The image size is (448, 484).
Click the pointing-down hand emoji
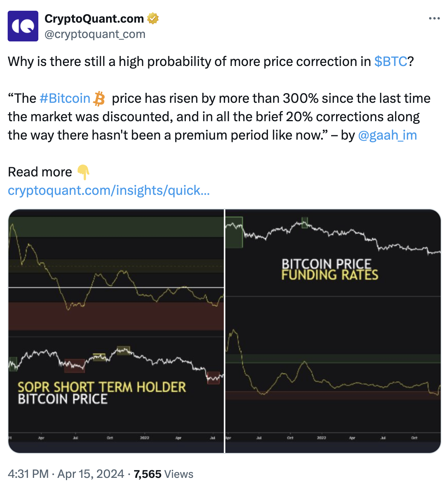(x=83, y=172)
